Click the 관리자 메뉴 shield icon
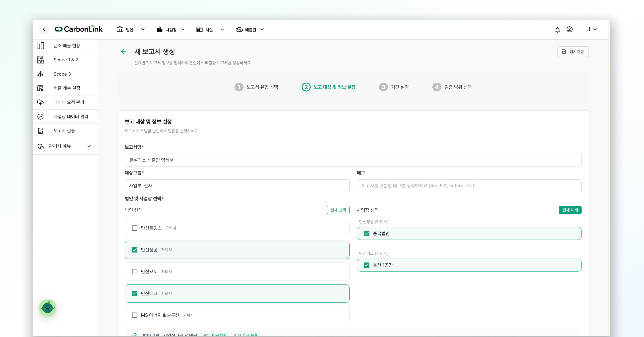This screenshot has width=644, height=337. [x=40, y=146]
